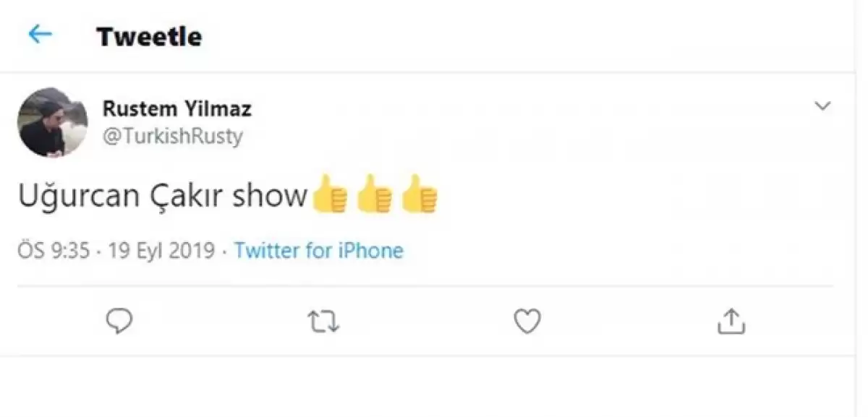Retweet the Uğurcan Çakır tweet

pyautogui.click(x=323, y=322)
